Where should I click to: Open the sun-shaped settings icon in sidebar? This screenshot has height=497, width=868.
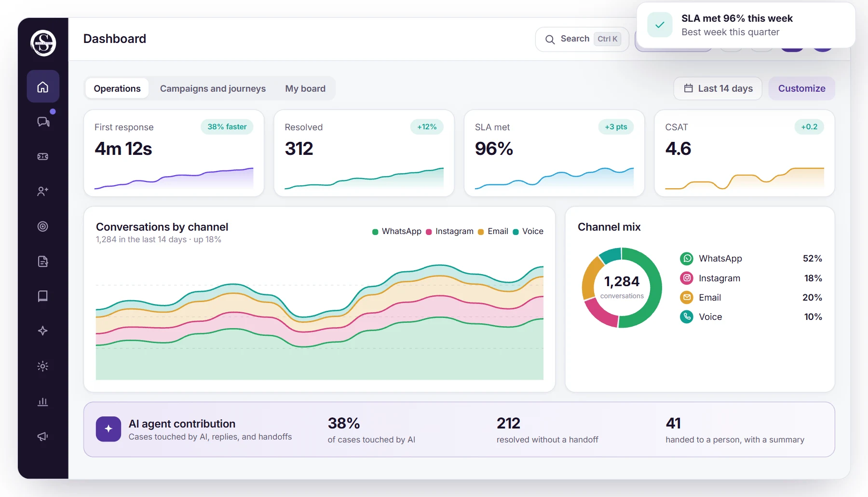[43, 366]
